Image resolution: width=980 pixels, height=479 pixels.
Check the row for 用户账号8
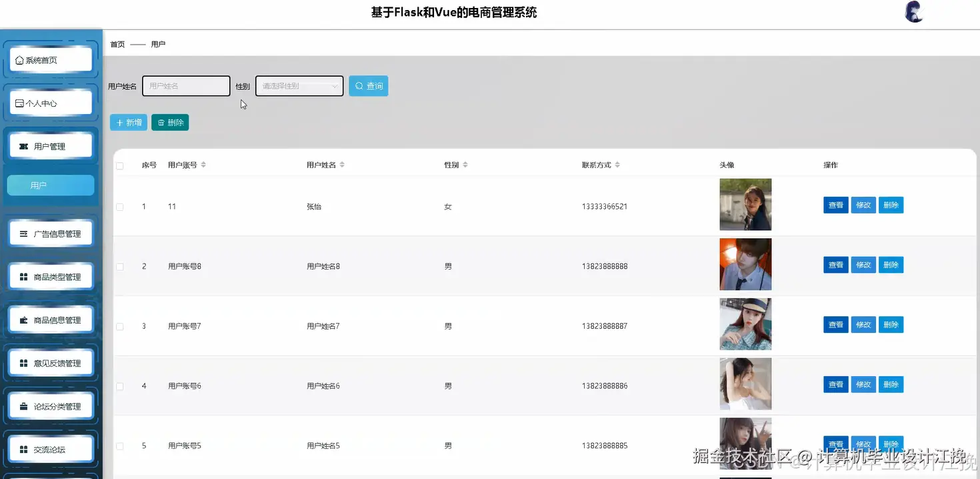click(120, 267)
